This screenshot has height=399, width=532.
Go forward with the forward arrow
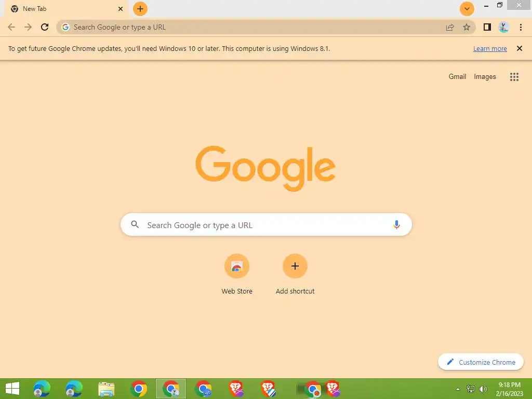pyautogui.click(x=28, y=27)
